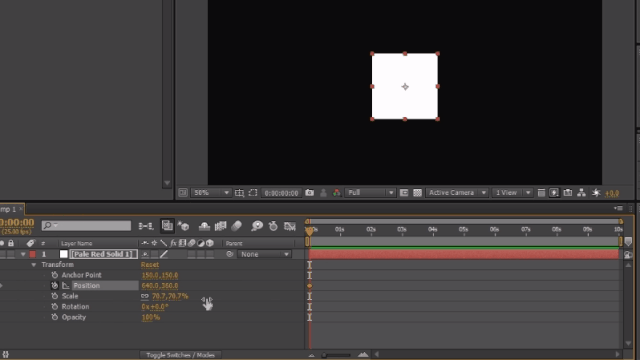Toggle quality switch for layer 1
Viewport: 640px width, 360px height.
(164, 254)
